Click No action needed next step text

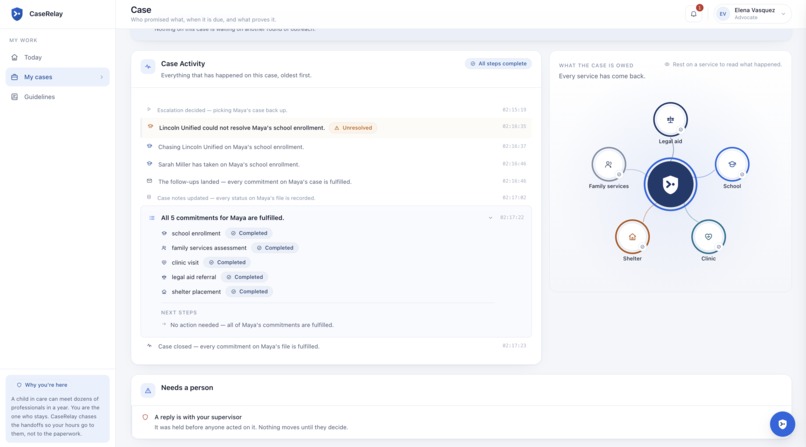pyautogui.click(x=252, y=325)
